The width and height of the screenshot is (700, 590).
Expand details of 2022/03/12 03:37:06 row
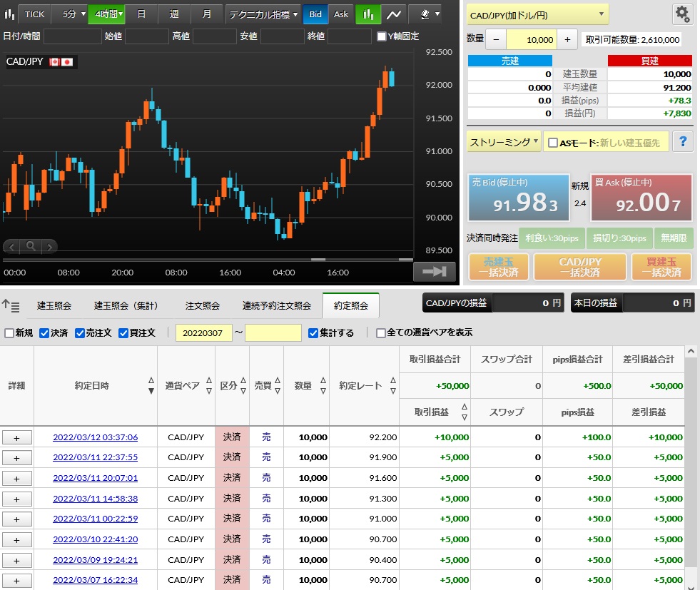coord(17,438)
